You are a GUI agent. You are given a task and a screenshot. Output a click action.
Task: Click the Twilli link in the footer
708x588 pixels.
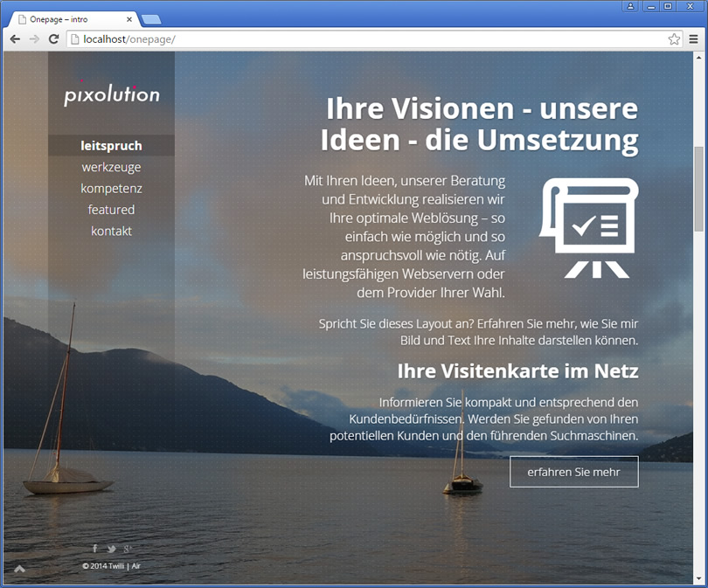pyautogui.click(x=115, y=566)
